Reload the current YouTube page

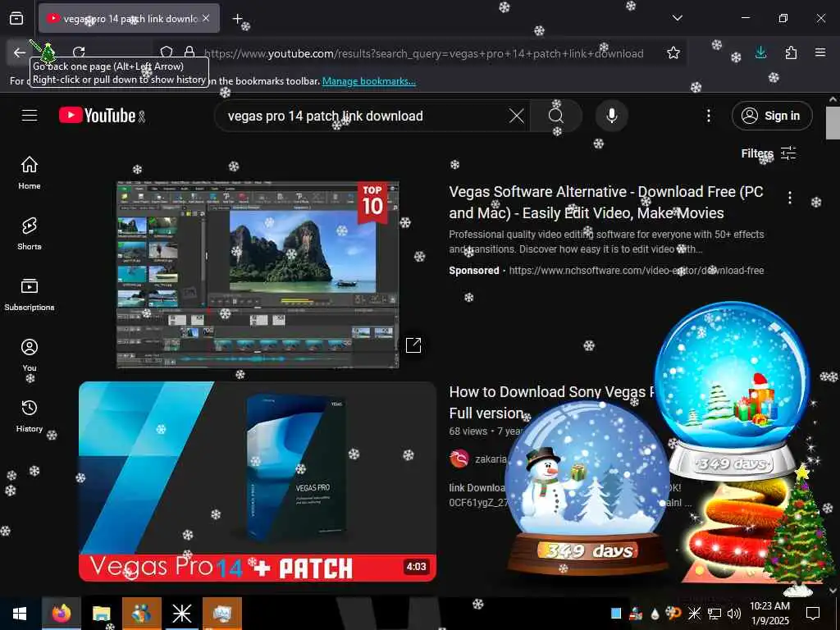(x=79, y=52)
